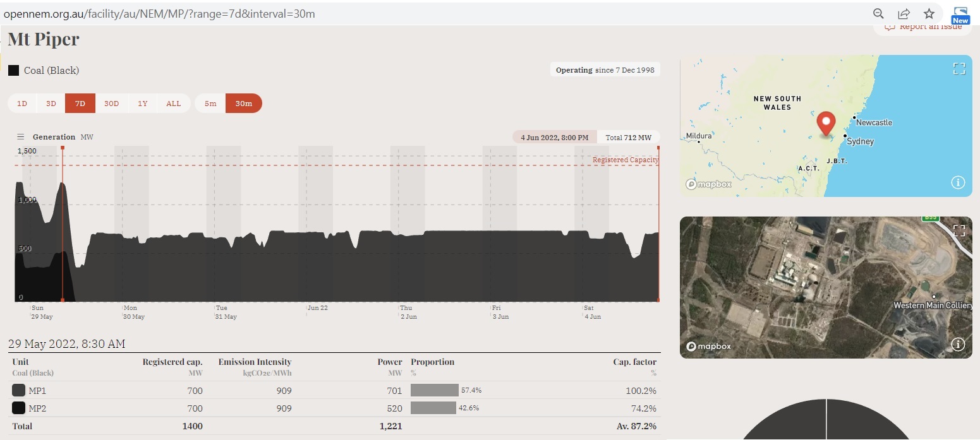
Task: Switch interval to 5m
Action: (x=210, y=104)
